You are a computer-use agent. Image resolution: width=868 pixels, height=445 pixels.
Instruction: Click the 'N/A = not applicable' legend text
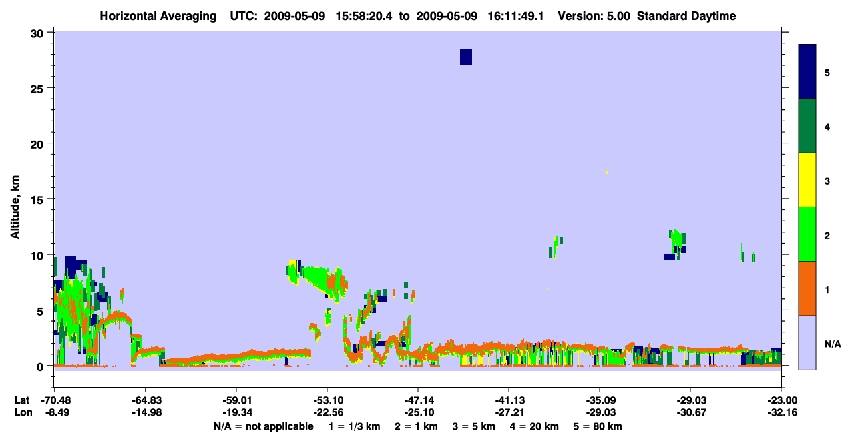[263, 426]
